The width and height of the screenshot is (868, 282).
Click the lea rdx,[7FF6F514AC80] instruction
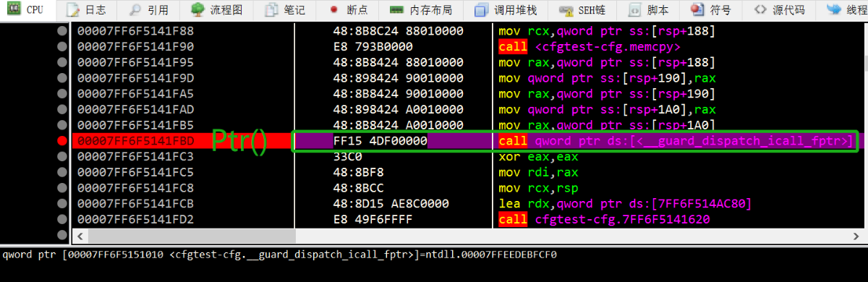click(625, 203)
